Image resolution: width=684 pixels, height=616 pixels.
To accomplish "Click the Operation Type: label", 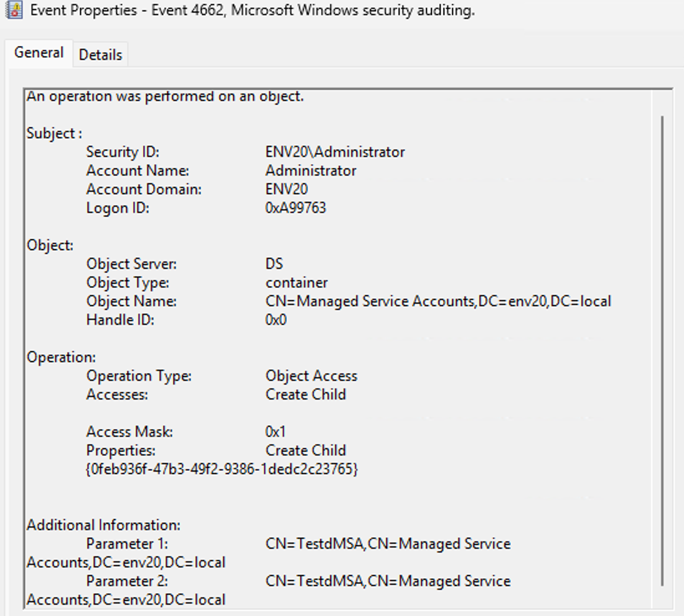I will (x=139, y=376).
